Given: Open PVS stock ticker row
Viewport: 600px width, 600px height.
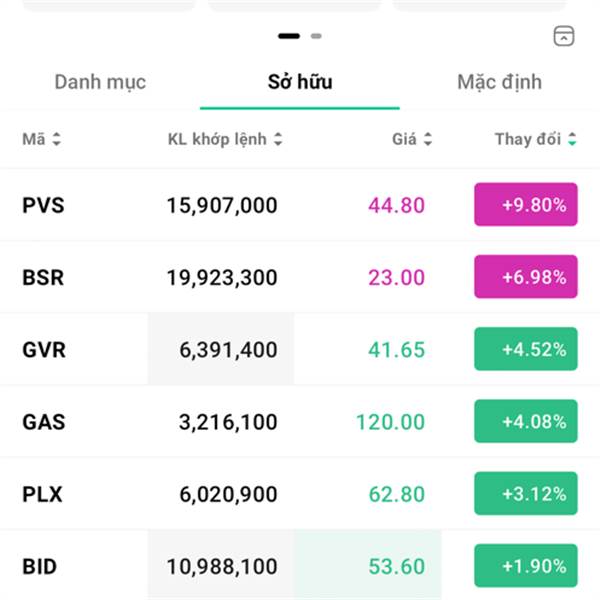Looking at the screenshot, I should point(43,205).
